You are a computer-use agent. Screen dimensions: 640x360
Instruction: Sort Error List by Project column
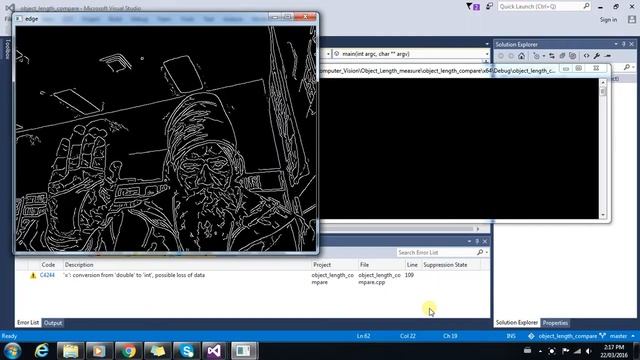(322, 265)
